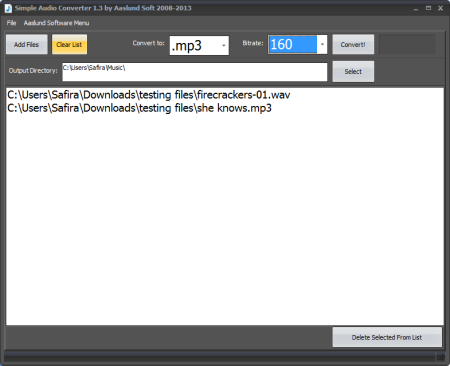Click the resize grip in status bar corner
Image resolution: width=450 pixels, height=366 pixels.
click(440, 357)
